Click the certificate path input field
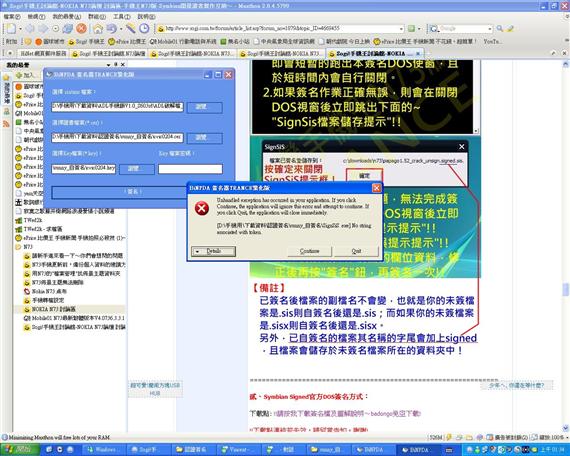The height and width of the screenshot is (456, 570). (x=117, y=137)
